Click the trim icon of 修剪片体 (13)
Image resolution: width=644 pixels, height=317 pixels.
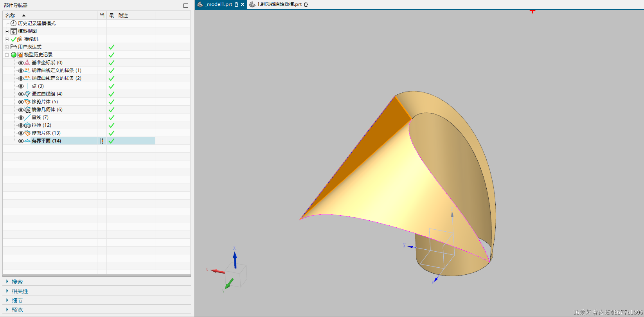point(27,133)
